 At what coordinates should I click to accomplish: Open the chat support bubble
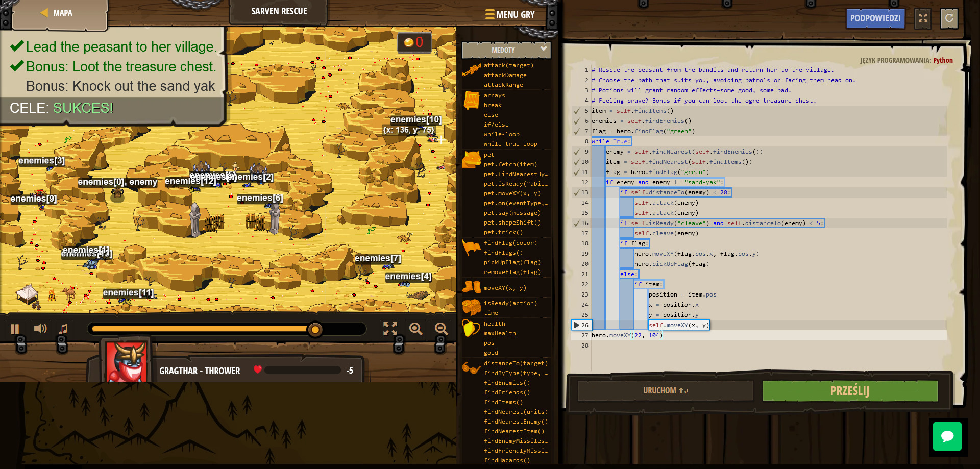[947, 436]
